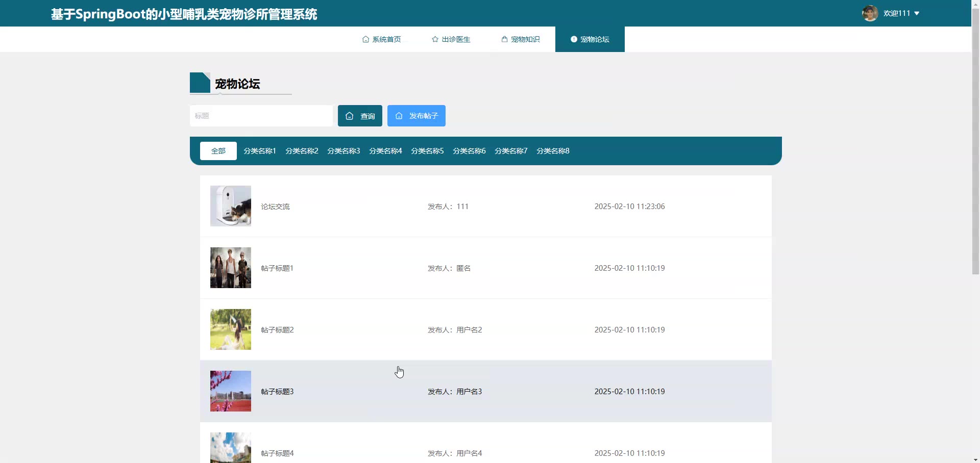Open the highlighted 帖子标题3 post
The height and width of the screenshot is (463, 980).
pyautogui.click(x=277, y=392)
